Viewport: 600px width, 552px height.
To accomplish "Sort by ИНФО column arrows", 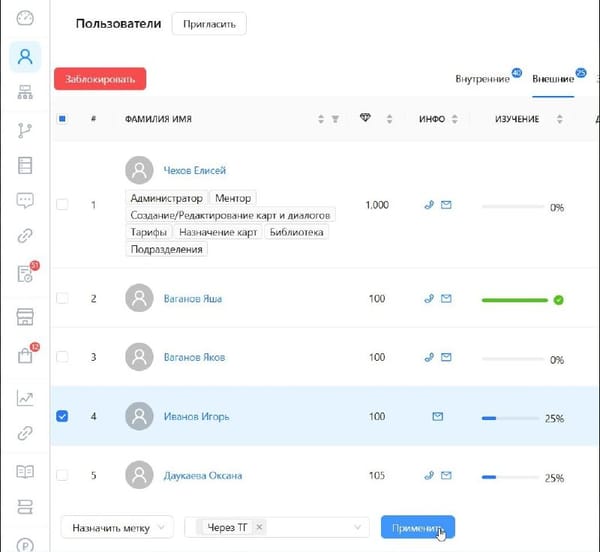I will [x=455, y=119].
